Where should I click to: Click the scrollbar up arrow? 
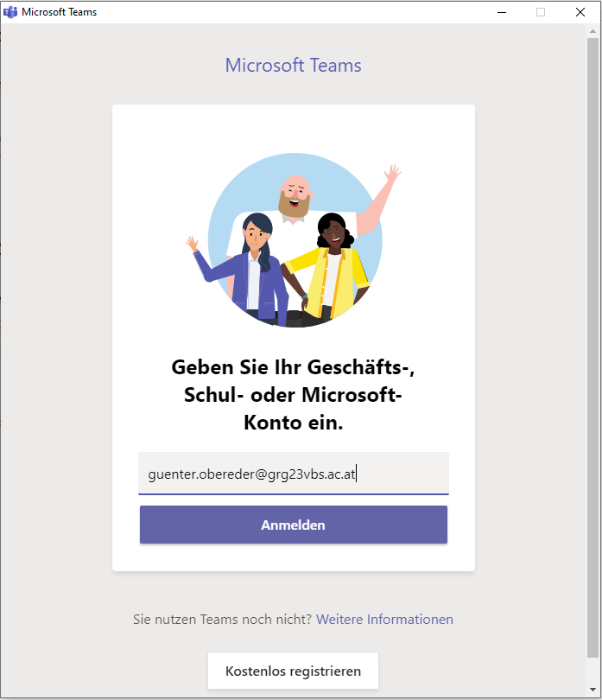coord(592,31)
